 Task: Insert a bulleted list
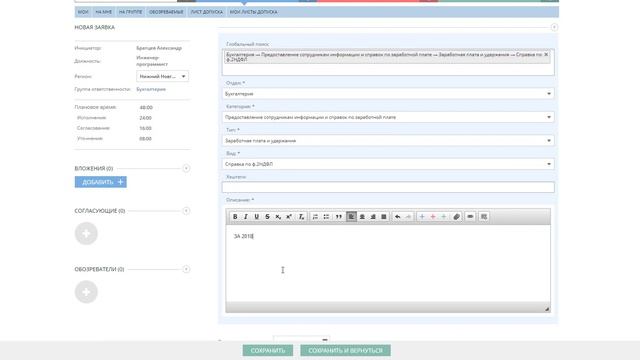(326, 217)
